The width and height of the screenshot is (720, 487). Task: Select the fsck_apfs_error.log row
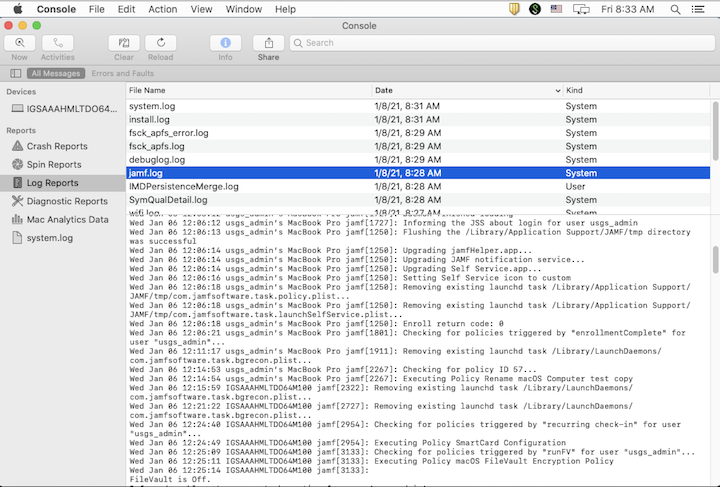tap(418, 133)
